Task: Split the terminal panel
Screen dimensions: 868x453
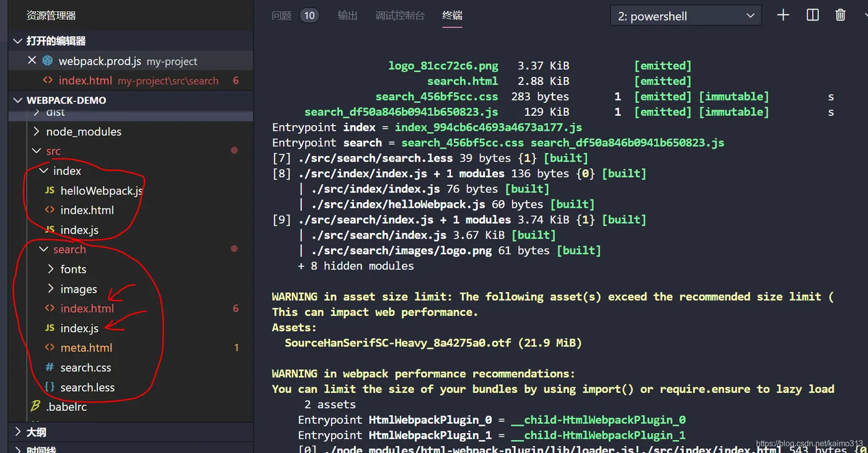Action: point(812,15)
